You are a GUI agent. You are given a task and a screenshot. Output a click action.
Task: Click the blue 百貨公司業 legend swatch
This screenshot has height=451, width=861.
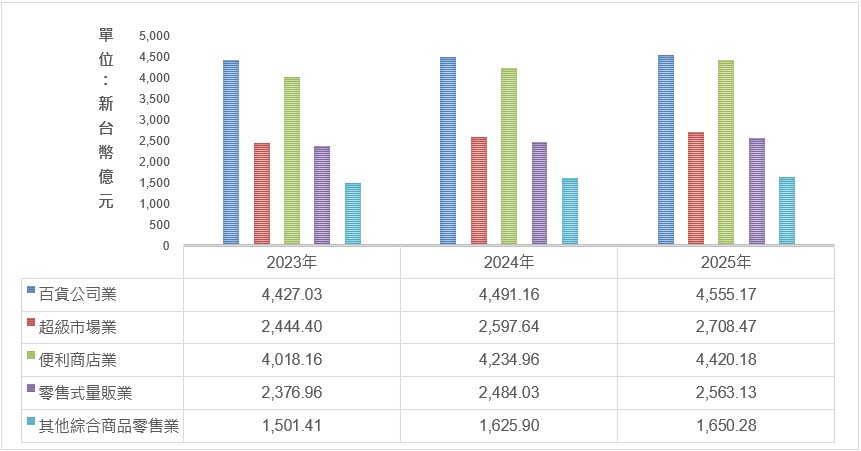(x=31, y=289)
